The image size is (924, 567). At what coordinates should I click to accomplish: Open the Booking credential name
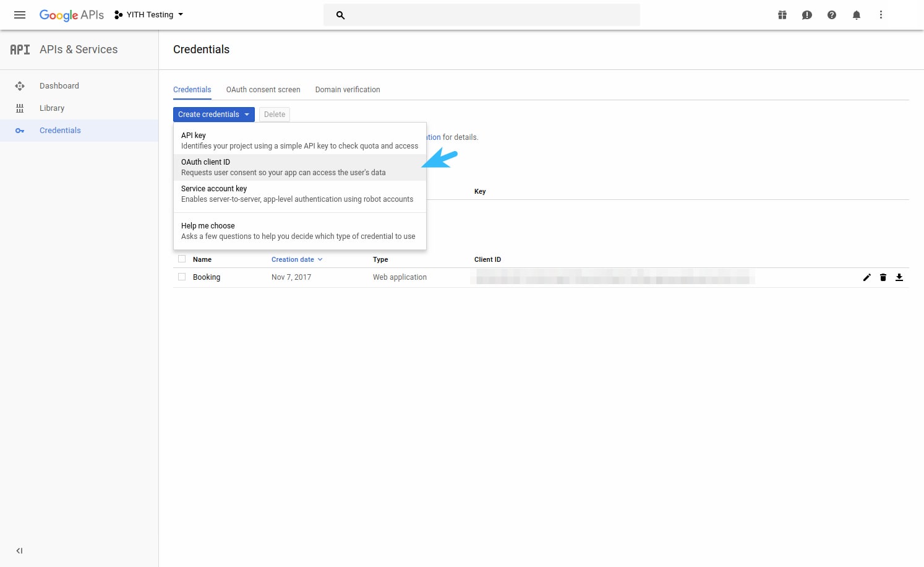(207, 277)
